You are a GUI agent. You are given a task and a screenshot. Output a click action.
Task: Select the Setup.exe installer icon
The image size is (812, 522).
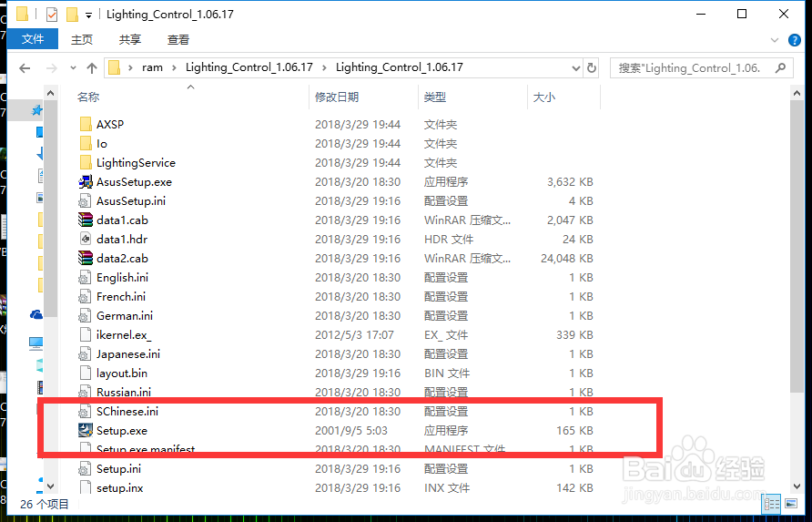(x=86, y=430)
